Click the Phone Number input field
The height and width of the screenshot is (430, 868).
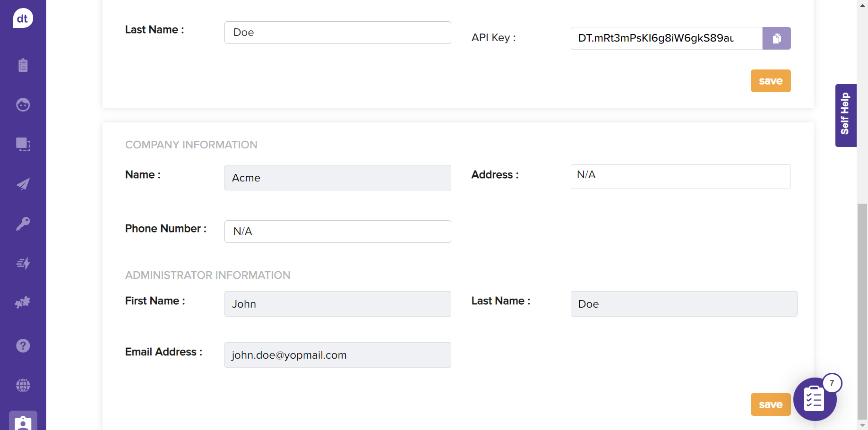(337, 232)
